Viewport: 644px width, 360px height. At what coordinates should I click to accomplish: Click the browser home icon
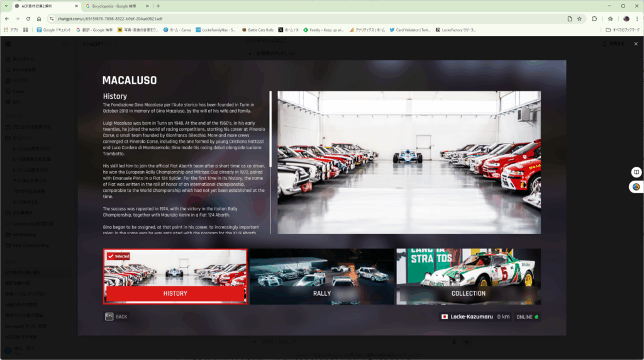(x=40, y=19)
